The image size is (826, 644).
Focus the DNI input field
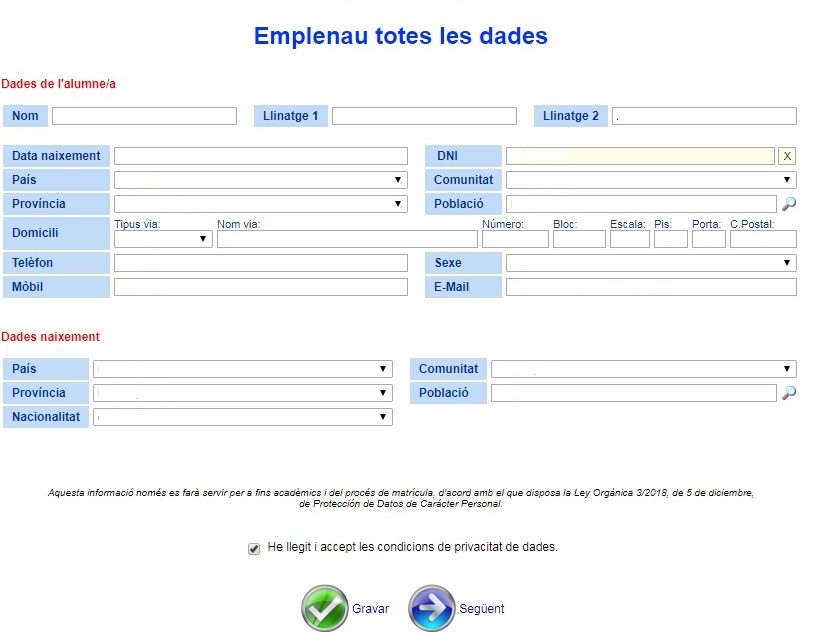[x=640, y=156]
